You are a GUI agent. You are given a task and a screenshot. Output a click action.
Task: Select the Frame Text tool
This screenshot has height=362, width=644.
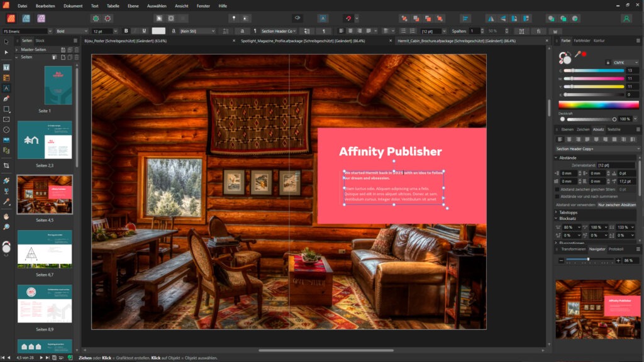[x=6, y=67]
